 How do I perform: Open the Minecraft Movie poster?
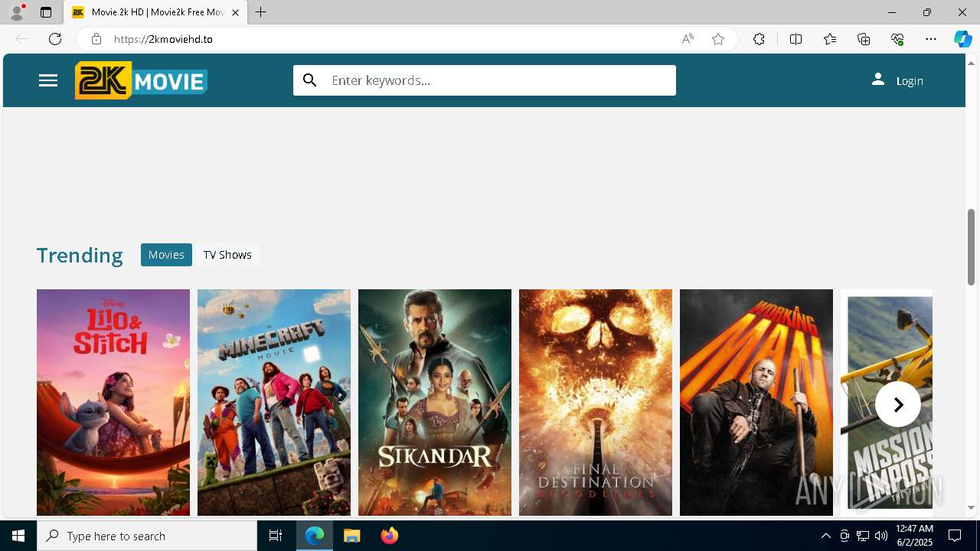coord(274,403)
